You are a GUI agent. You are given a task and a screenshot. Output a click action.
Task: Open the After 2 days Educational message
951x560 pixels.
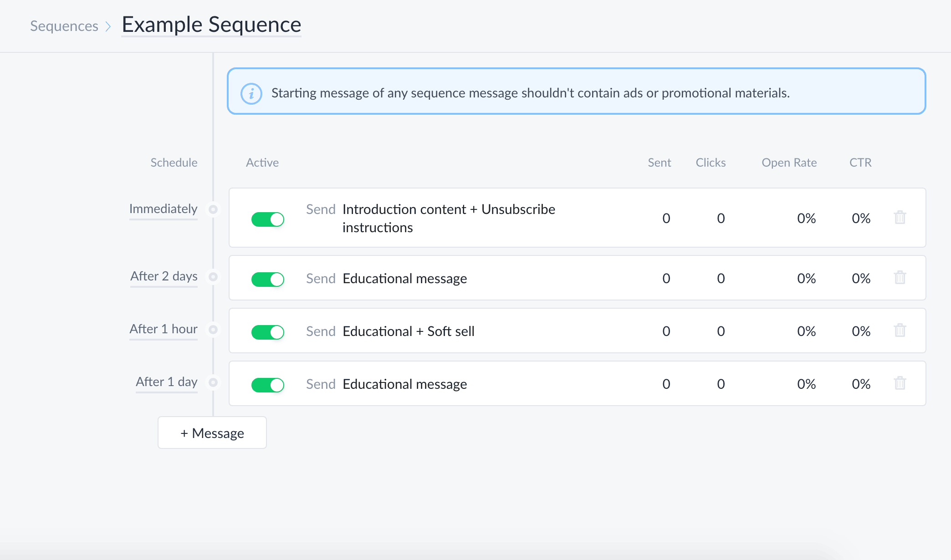(x=405, y=278)
